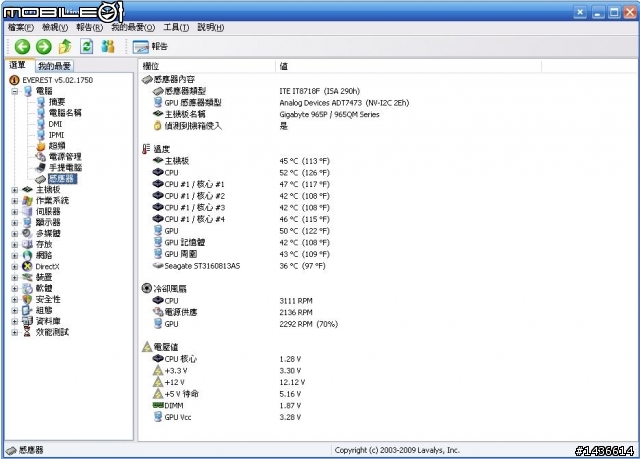The width and height of the screenshot is (640, 459).
Task: Click the GPU Vcc row icon
Action: [x=158, y=417]
